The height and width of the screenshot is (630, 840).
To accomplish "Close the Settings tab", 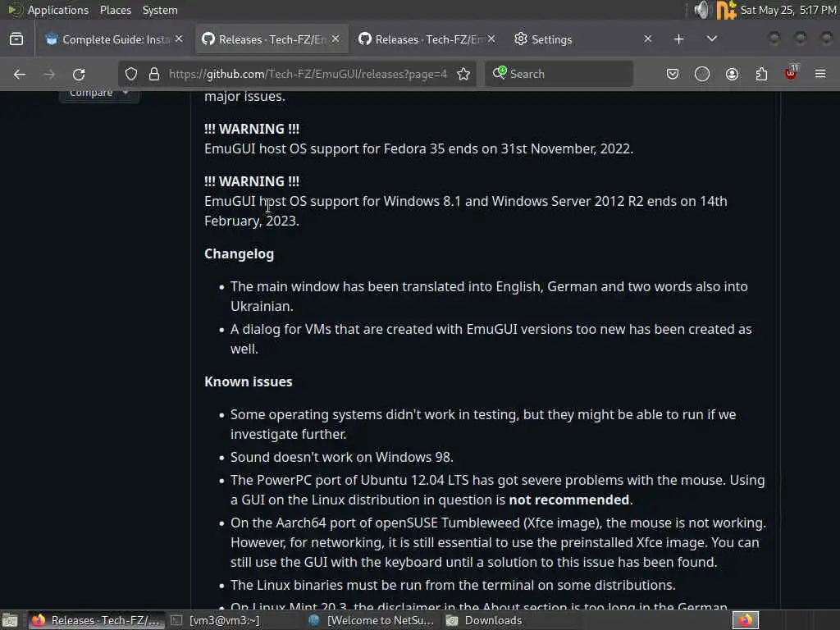I will 648,39.
